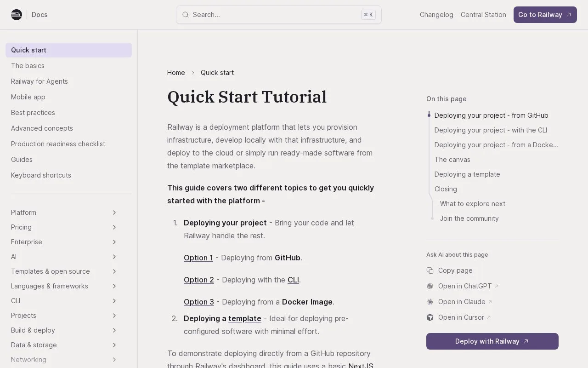Expand the Pricing section chevron

point(114,227)
